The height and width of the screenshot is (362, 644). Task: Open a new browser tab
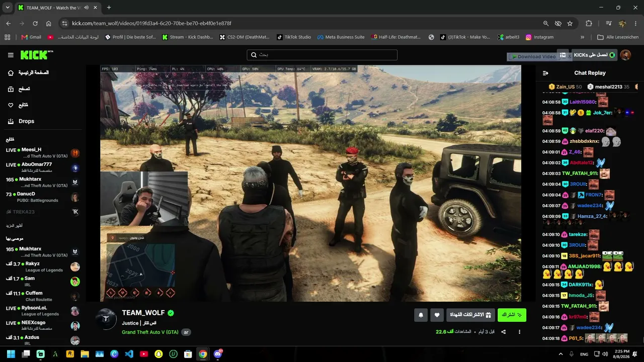click(x=109, y=8)
